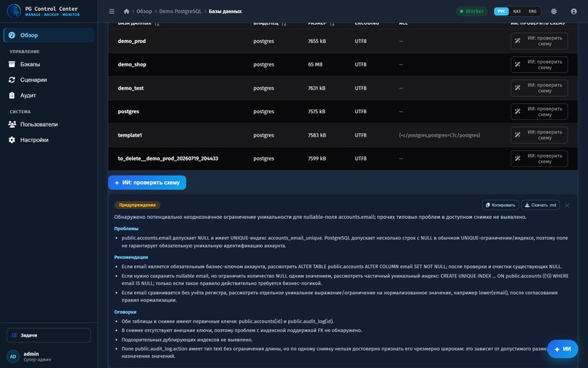Open the Пользователи sidebar item
The image size is (588, 368).
tap(49, 124)
